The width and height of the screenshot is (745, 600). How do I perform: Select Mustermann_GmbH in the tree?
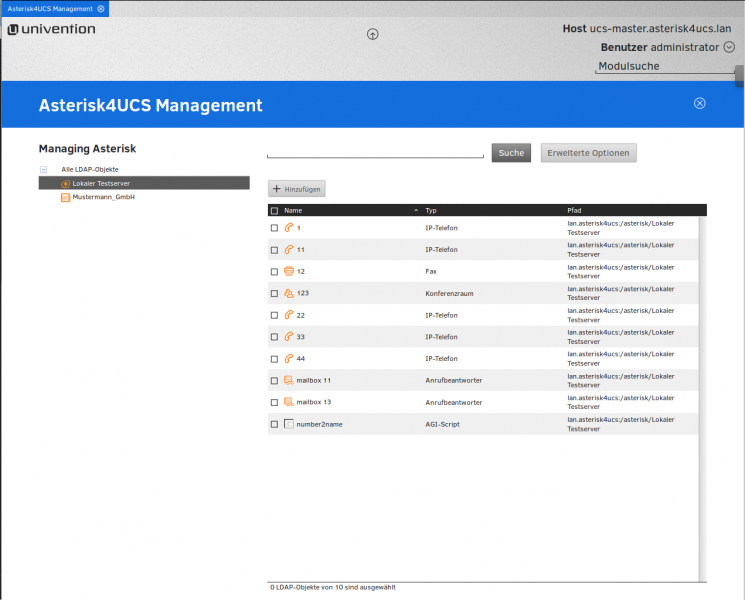pyautogui.click(x=104, y=197)
